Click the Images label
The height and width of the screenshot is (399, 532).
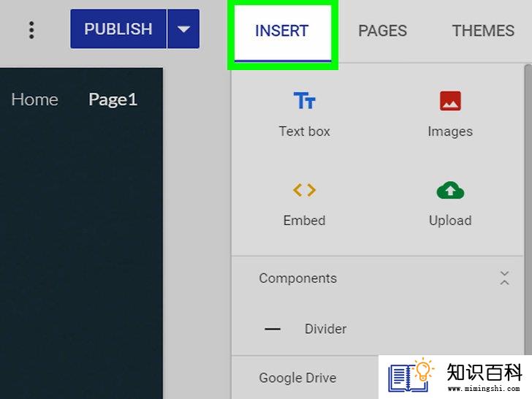[x=450, y=132]
